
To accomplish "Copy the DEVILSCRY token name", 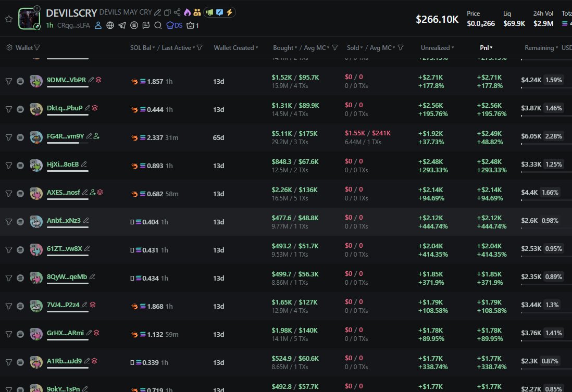I will [x=167, y=12].
